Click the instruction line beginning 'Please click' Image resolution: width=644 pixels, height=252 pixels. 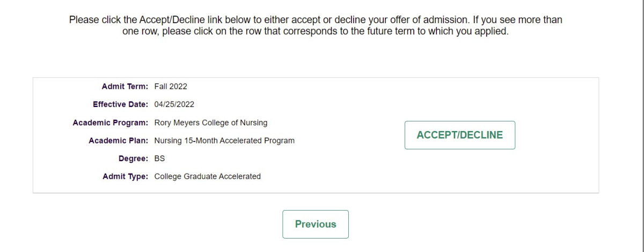[x=316, y=20]
